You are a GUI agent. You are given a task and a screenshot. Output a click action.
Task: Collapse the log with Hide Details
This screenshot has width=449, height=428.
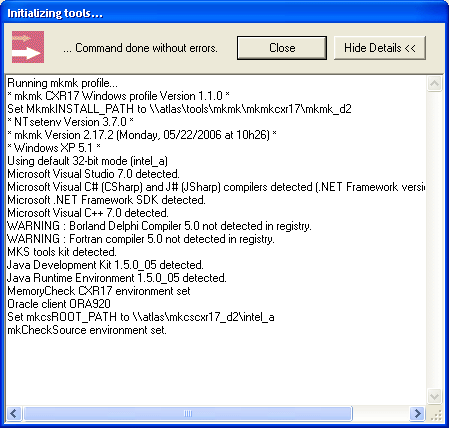click(x=380, y=48)
